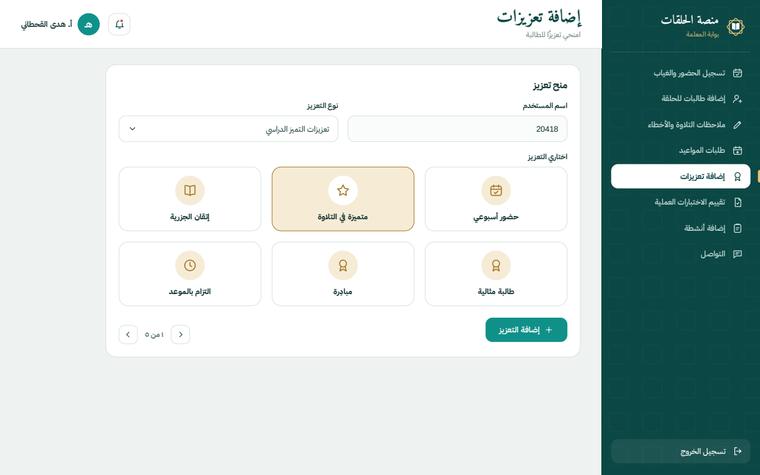Click the logout arrow icon

[x=738, y=451]
